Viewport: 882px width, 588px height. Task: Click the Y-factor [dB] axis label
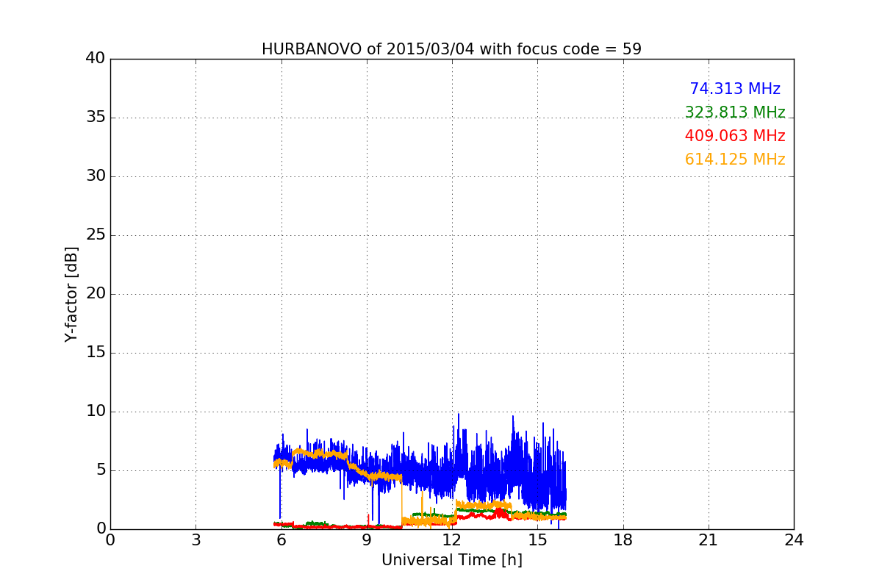71,294
